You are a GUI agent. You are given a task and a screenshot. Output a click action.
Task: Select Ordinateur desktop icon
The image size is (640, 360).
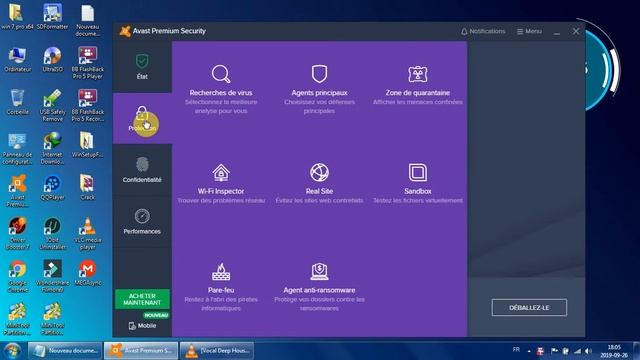pos(17,60)
